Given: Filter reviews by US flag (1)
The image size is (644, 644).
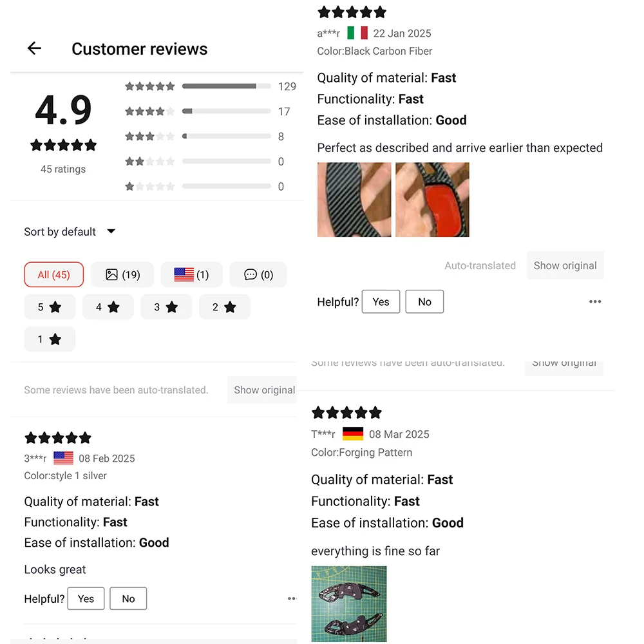Looking at the screenshot, I should (x=191, y=274).
